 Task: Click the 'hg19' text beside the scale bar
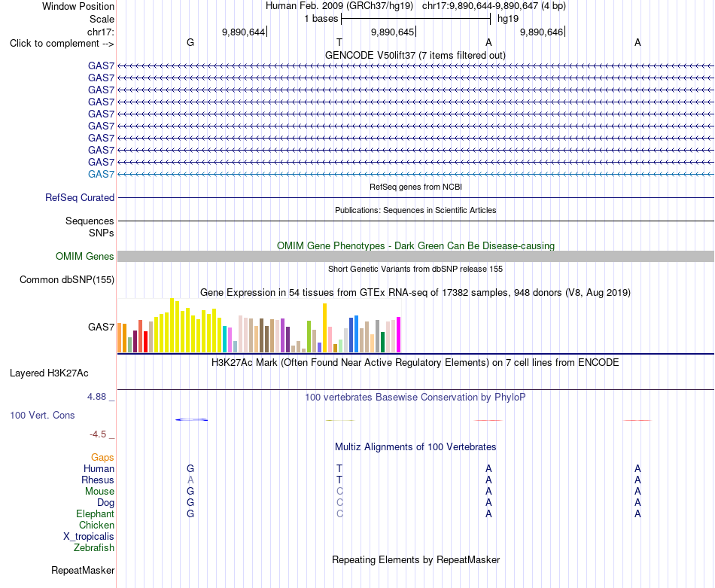click(508, 19)
